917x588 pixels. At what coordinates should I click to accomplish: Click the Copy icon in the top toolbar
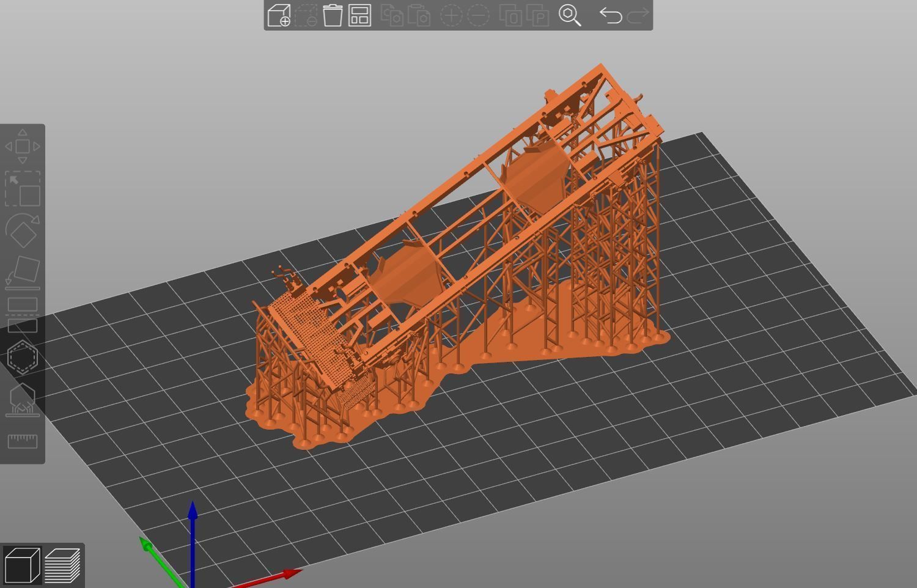point(392,15)
